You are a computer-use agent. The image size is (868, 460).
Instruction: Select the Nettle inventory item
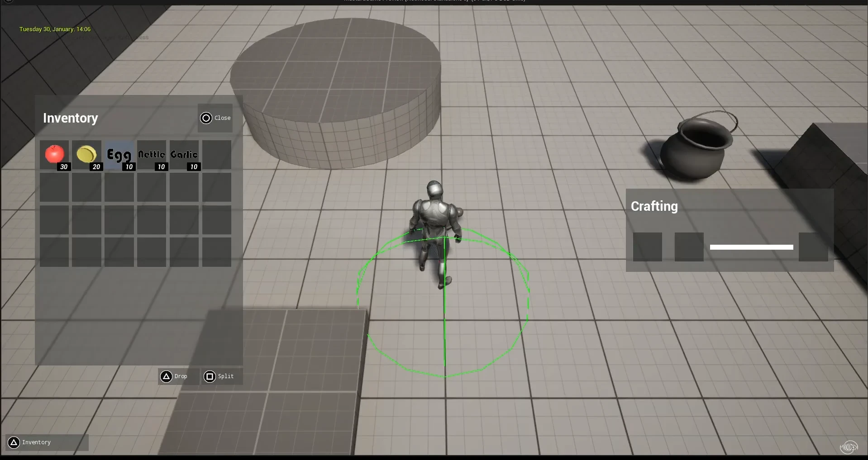click(x=152, y=155)
